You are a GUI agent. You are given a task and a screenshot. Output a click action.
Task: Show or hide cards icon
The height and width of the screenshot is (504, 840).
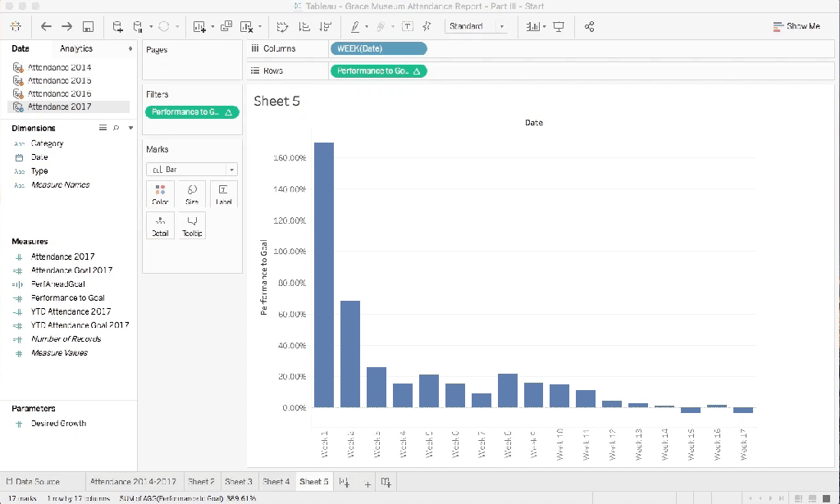pos(533,26)
